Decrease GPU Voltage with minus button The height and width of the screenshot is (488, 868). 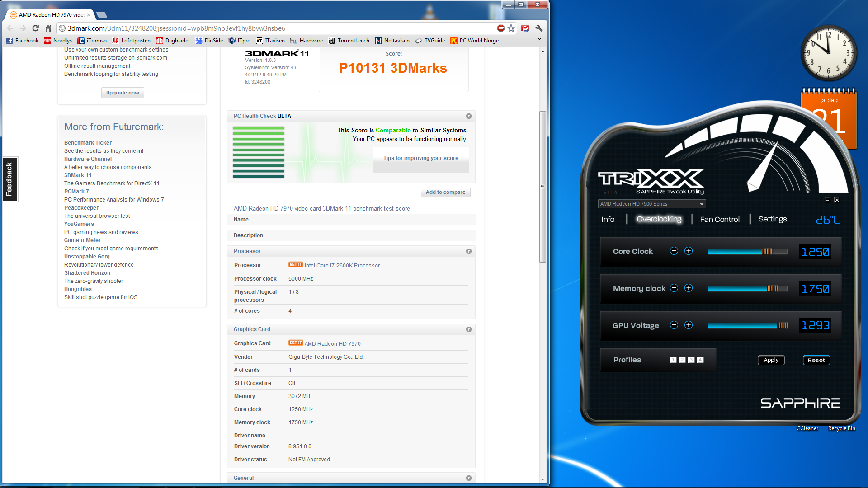click(x=674, y=325)
